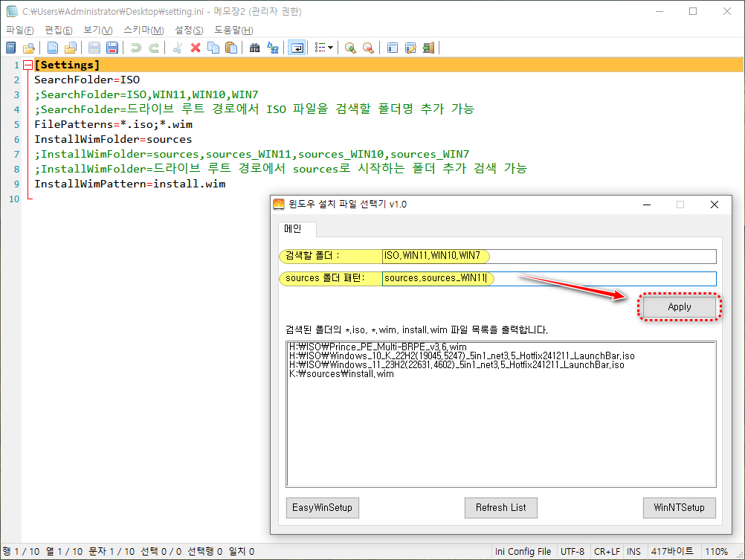Click the open file folder icon
The width and height of the screenshot is (745, 560).
click(x=71, y=48)
